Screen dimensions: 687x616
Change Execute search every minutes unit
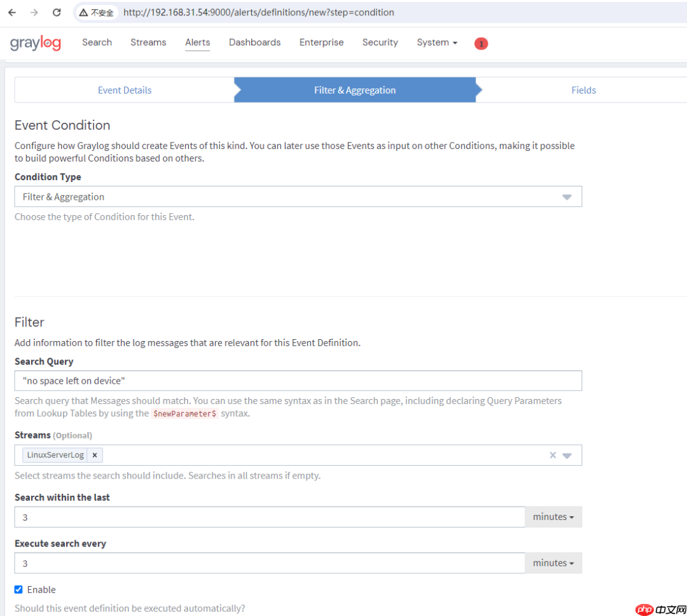(x=553, y=563)
